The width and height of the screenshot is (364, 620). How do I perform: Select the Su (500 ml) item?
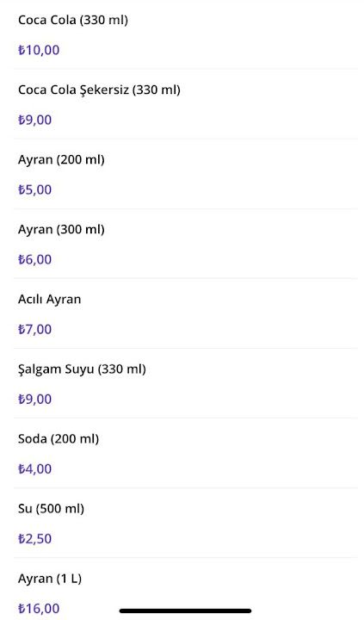186,523
